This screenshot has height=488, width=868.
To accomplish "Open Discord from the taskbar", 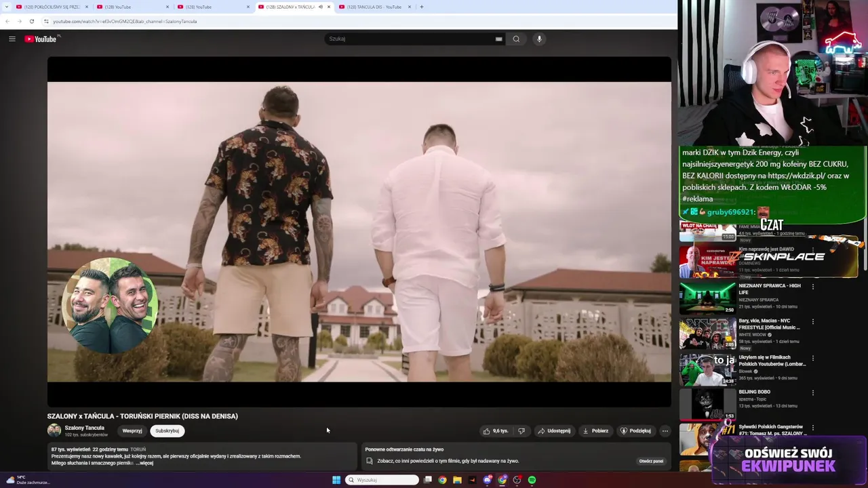I will coord(487,480).
